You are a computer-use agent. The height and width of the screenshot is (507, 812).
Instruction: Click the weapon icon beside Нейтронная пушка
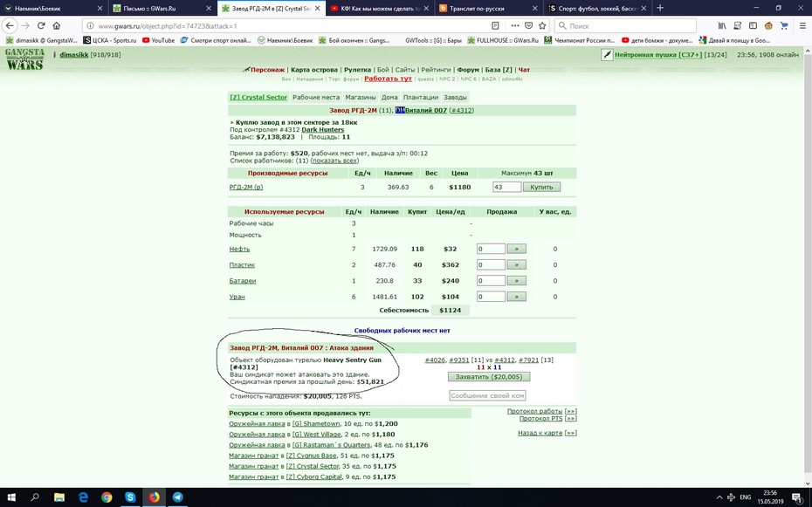pyautogui.click(x=607, y=54)
